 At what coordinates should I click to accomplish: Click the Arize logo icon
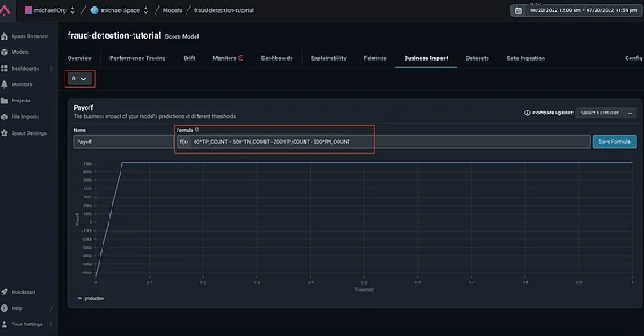(x=5, y=10)
